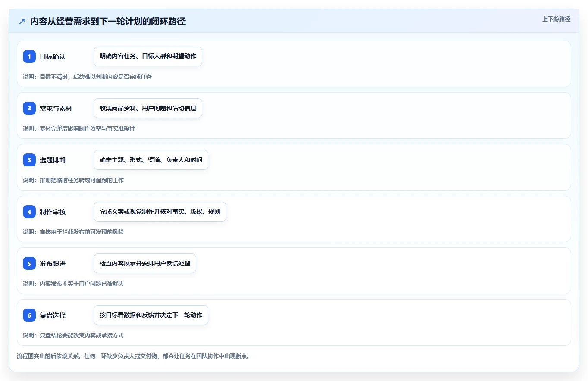Click the number 4 step badge
Image resolution: width=588 pixels, height=381 pixels.
click(x=29, y=212)
